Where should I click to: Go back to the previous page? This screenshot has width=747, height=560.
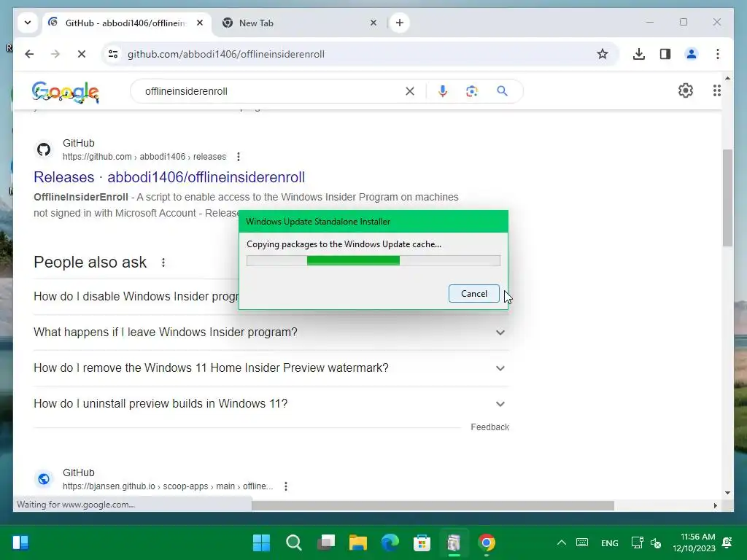[x=29, y=54]
